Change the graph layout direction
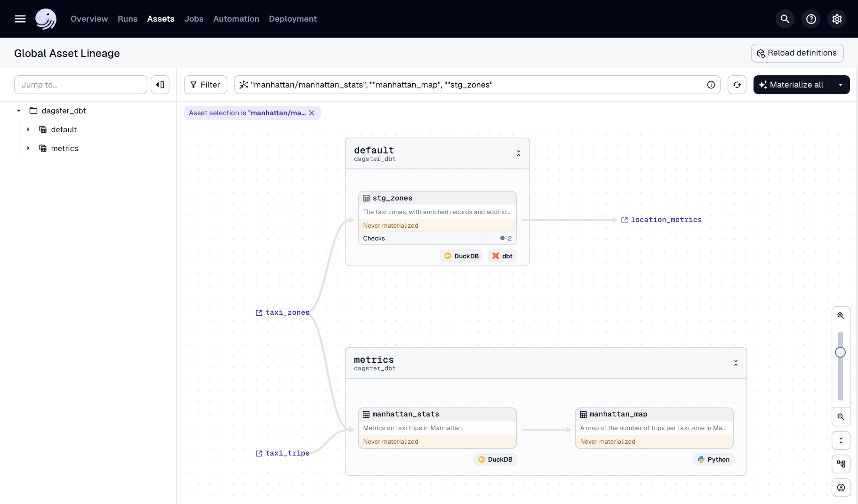858x504 pixels. click(x=841, y=464)
